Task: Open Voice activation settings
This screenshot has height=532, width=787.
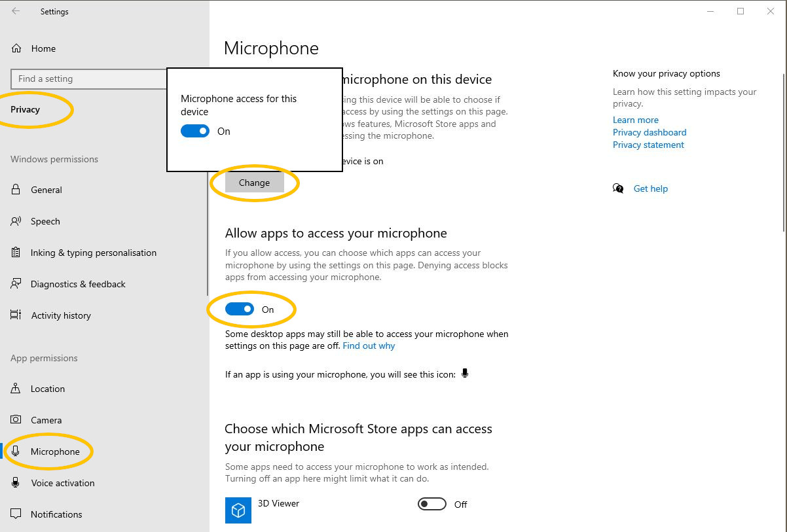Action: coord(62,483)
